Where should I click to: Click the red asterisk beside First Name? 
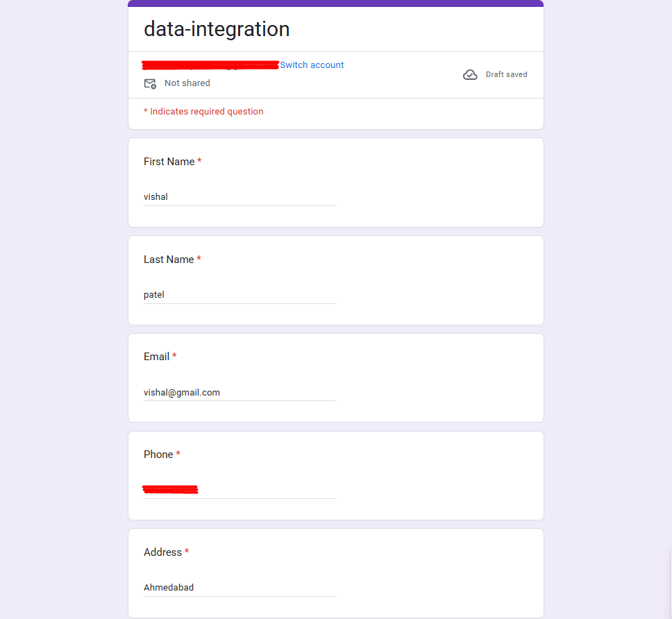coord(199,160)
